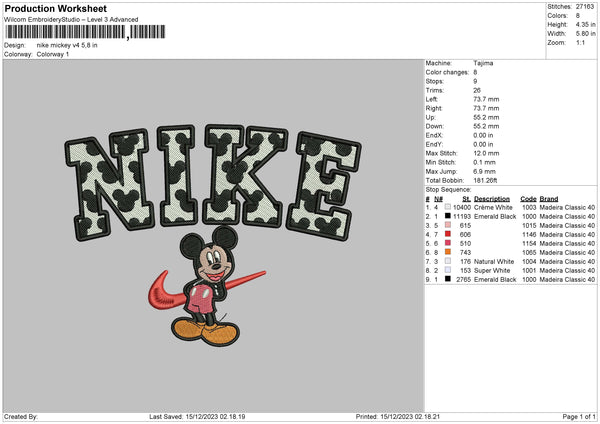Click the Total Bobbin value 181.26ft
The width and height of the screenshot is (600, 424).
click(x=485, y=180)
